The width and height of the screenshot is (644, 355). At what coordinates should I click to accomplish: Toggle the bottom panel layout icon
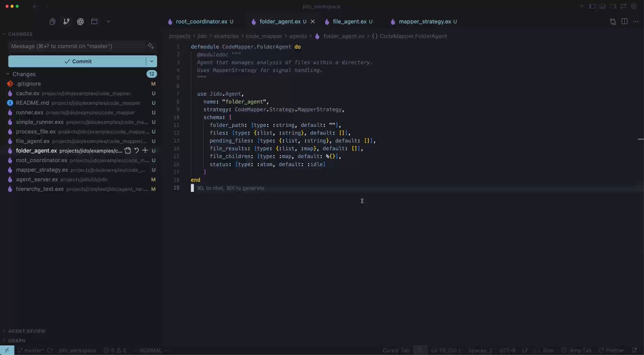tap(603, 6)
